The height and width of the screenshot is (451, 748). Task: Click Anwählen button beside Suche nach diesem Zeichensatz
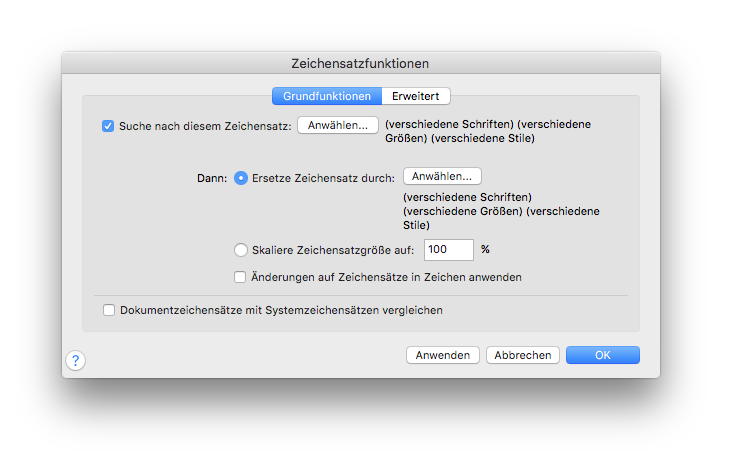click(338, 125)
